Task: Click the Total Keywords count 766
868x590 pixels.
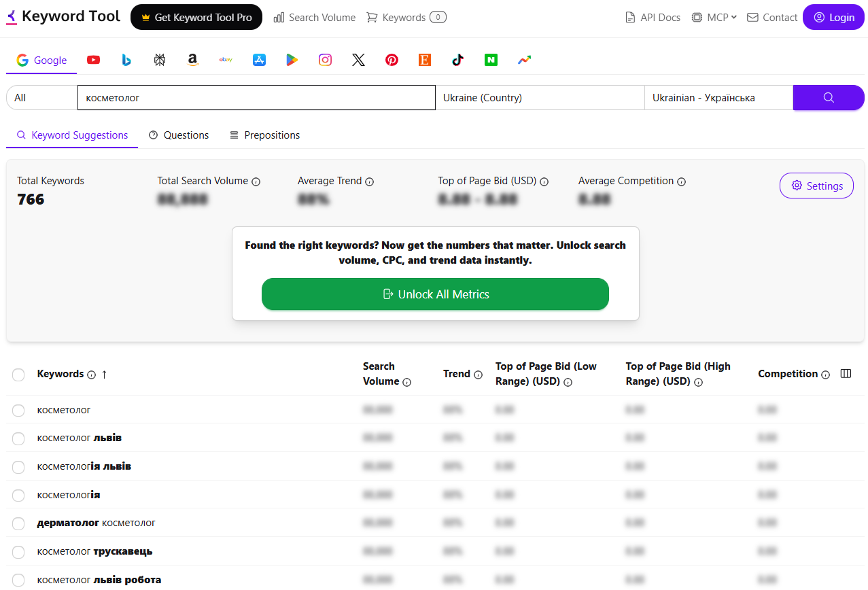Action: 31,199
